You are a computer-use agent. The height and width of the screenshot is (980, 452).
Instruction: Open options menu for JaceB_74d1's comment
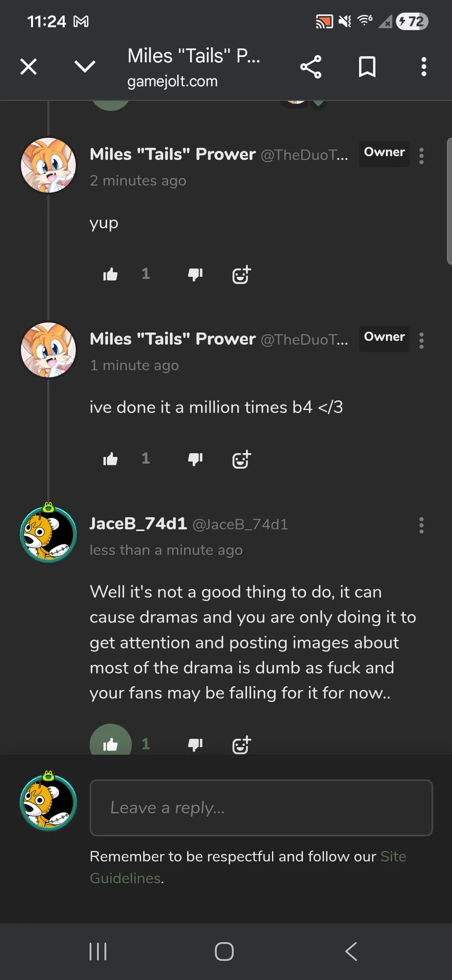coord(421,525)
